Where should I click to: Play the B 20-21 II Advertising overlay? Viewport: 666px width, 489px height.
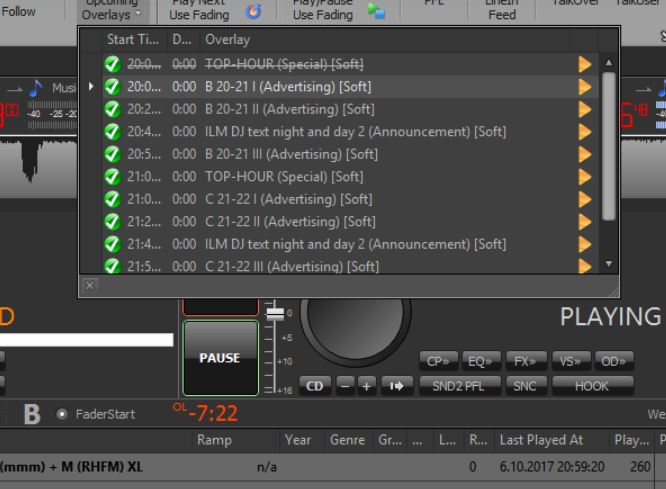(585, 109)
